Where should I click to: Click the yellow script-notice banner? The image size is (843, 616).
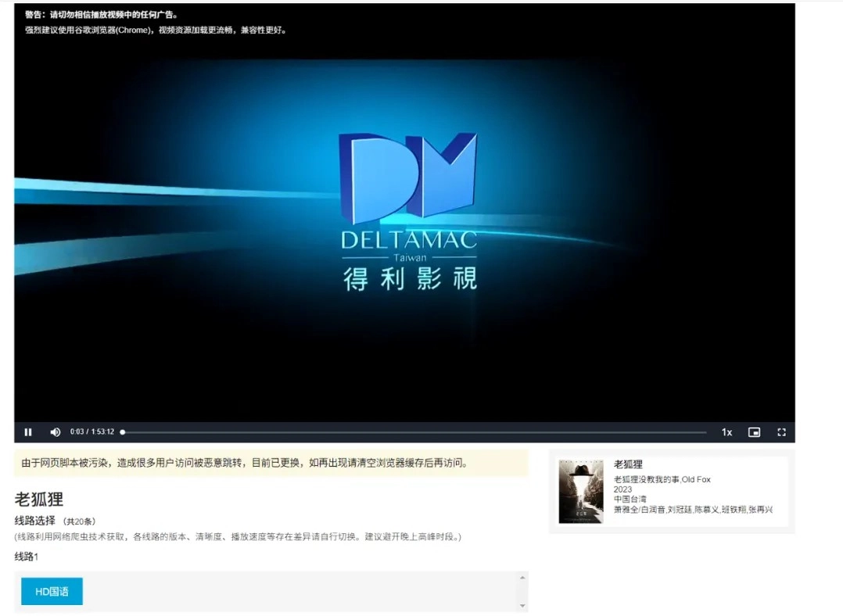[x=271, y=463]
